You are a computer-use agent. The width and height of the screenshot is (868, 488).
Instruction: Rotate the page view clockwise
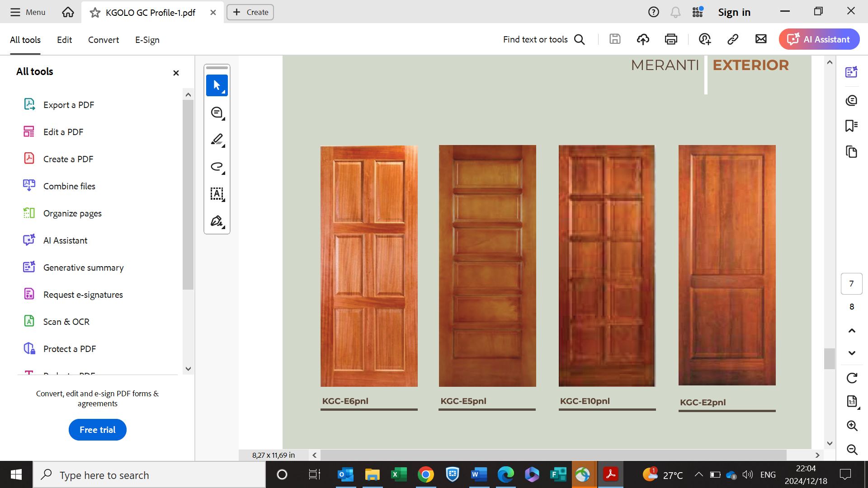coord(852,378)
